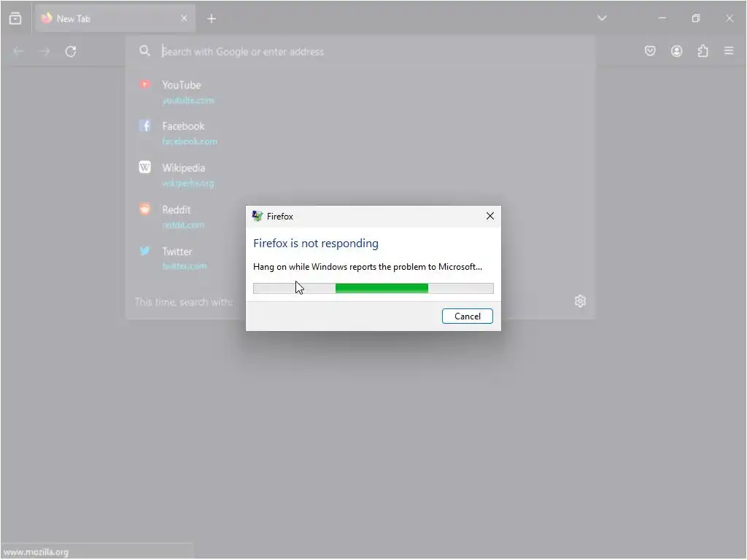Open the Firefox View icon
This screenshot has width=747, height=560.
pos(15,18)
